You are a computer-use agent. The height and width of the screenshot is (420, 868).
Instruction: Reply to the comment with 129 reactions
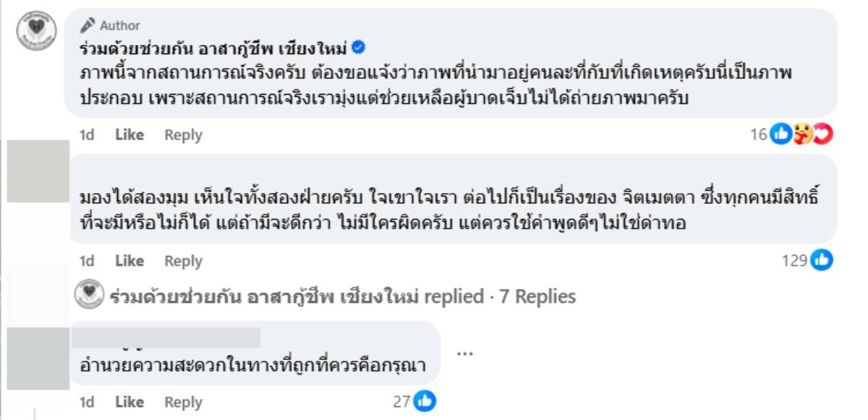pyautogui.click(x=183, y=260)
